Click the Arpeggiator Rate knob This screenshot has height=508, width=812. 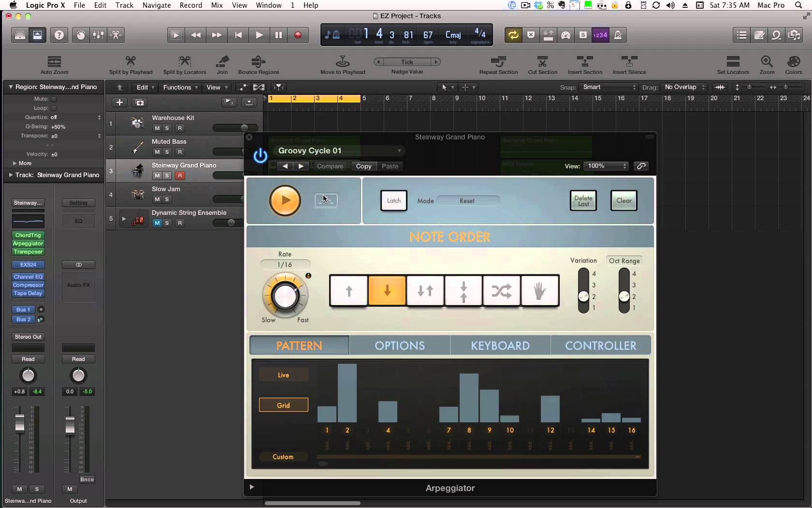285,295
